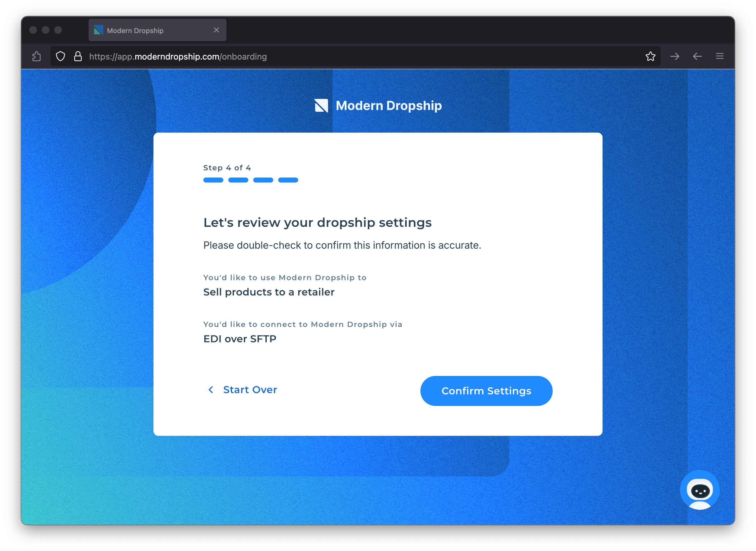
Task: Expand the Modern Dropship tab
Action: (156, 30)
